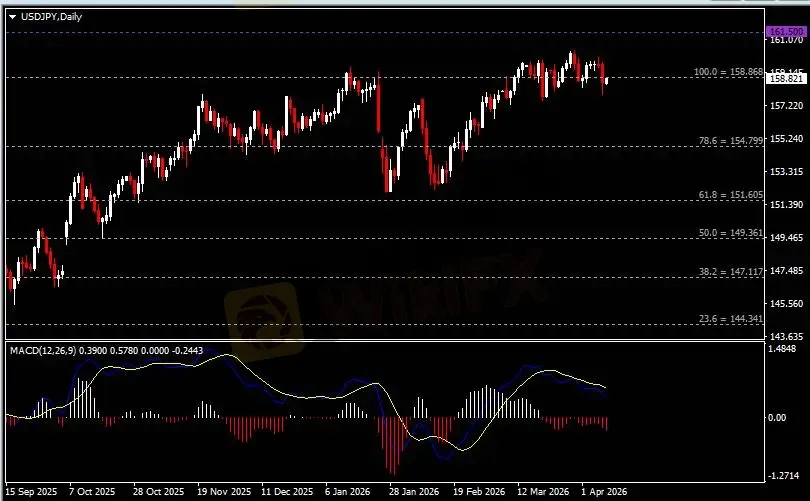Click the 157.220 value on price scale
Image resolution: width=810 pixels, height=501 pixels.
pyautogui.click(x=785, y=105)
